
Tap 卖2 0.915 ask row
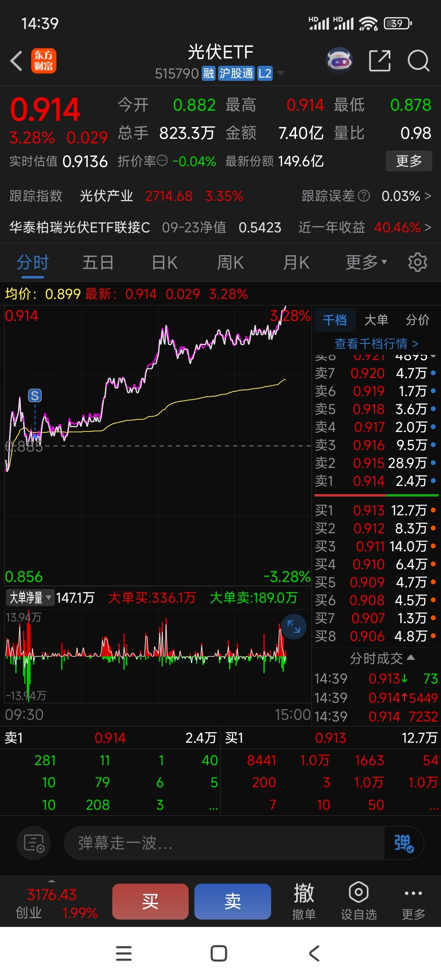coord(376,463)
